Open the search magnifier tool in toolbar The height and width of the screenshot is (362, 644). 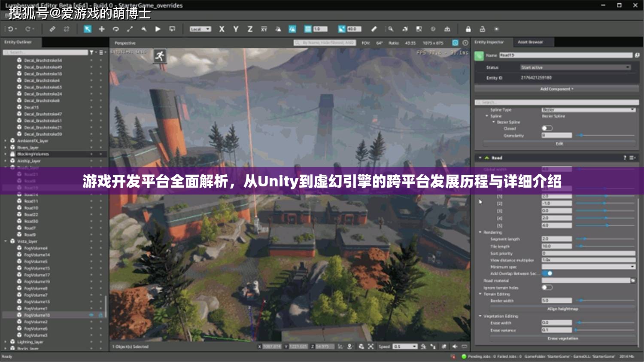tap(392, 29)
